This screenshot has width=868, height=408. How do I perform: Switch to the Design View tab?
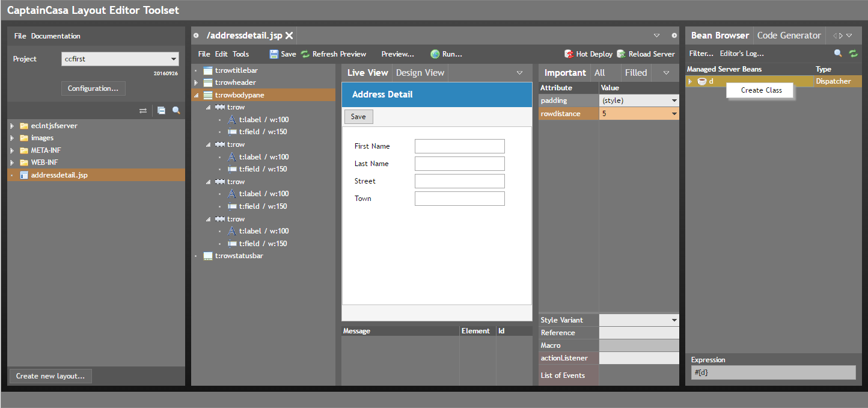pyautogui.click(x=420, y=73)
